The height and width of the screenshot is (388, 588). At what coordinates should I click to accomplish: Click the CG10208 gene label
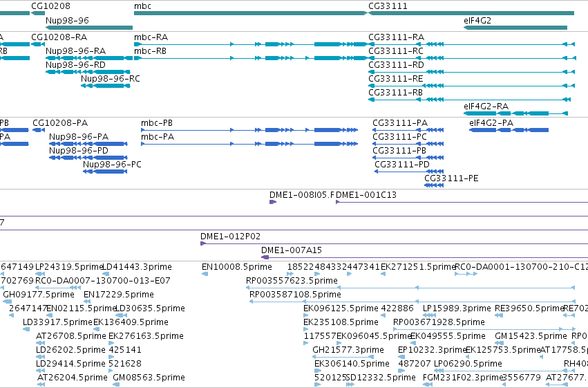click(x=50, y=6)
